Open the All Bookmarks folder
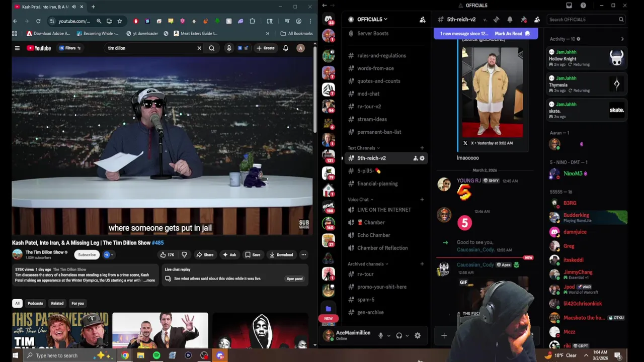Screen dimensions: 644x362 pos(297,34)
